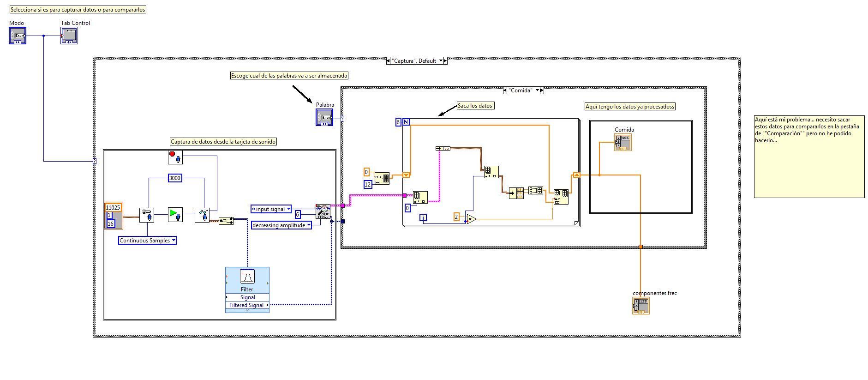The image size is (868, 380).
Task: Click the index array node after Sound Read
Action: [x=226, y=221]
